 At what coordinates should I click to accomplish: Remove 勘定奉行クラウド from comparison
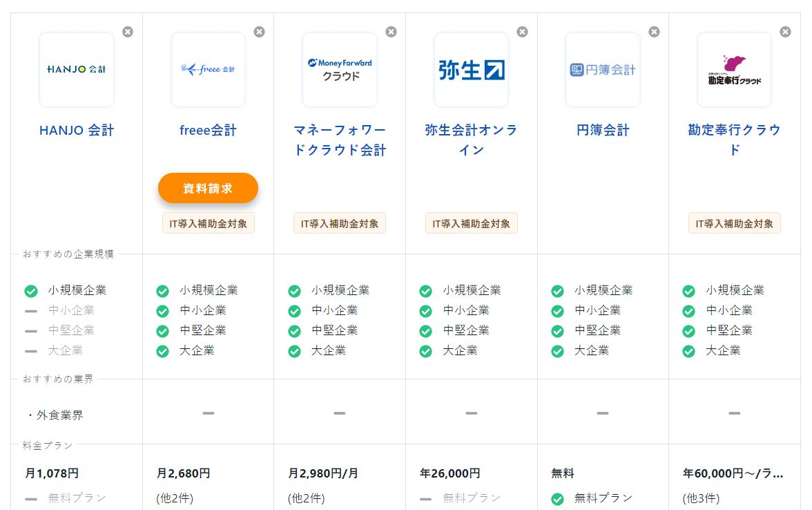point(785,32)
